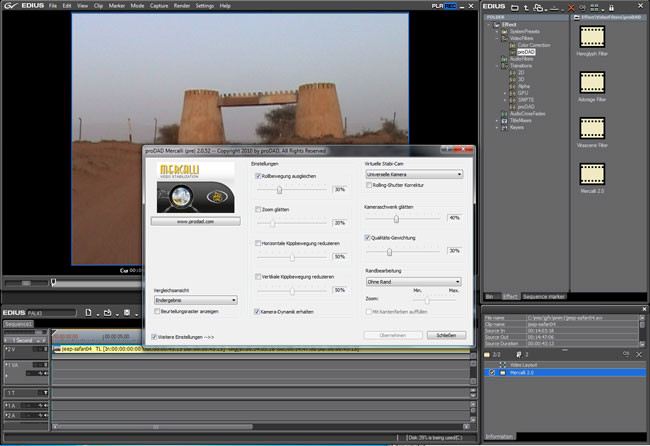This screenshot has height=446, width=650.
Task: Click the new sequence icon on timeline toolbar
Action: coord(88,312)
